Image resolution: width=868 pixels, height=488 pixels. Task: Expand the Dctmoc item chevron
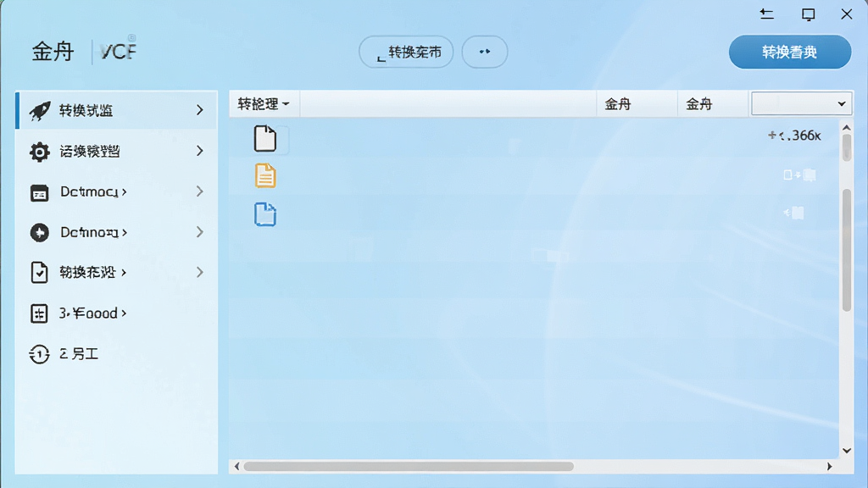coord(200,191)
